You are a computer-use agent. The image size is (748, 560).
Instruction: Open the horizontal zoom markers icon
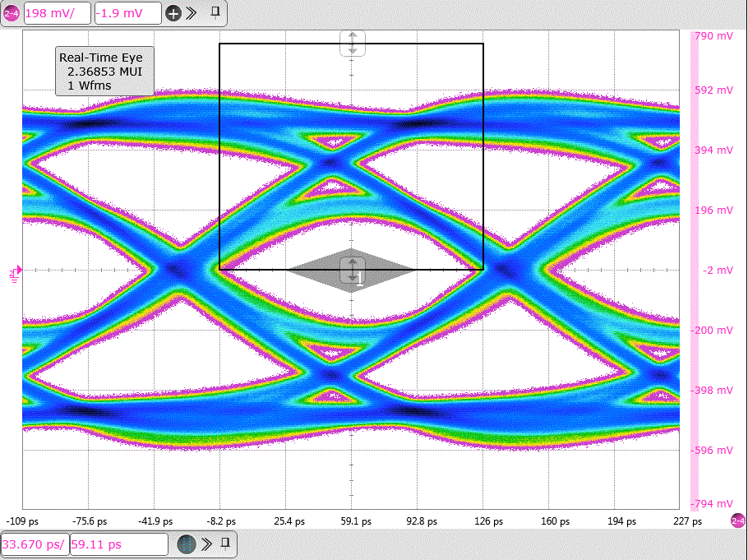coord(187,544)
